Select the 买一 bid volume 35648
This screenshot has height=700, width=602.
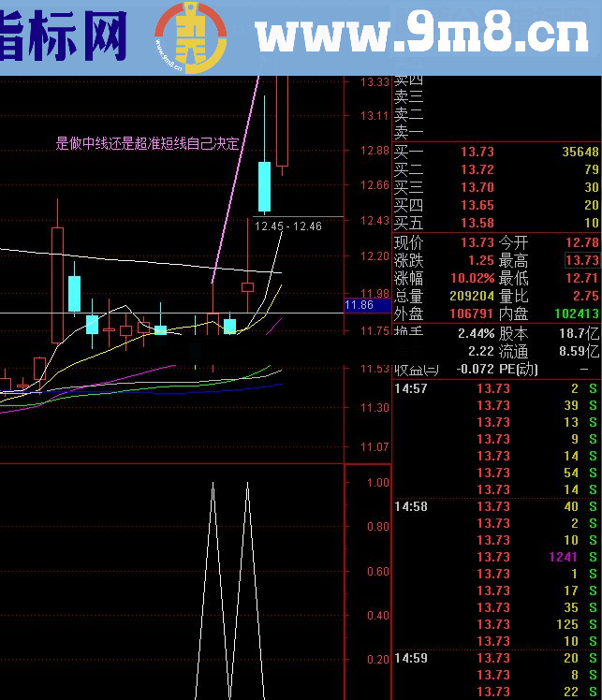580,152
